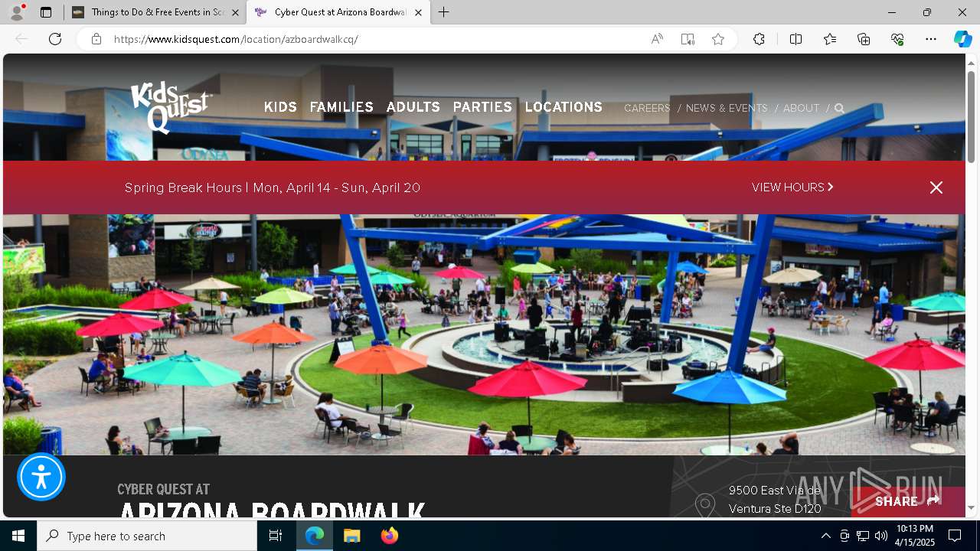This screenshot has width=980, height=551.
Task: Open Read aloud icon in address bar
Action: click(657, 39)
